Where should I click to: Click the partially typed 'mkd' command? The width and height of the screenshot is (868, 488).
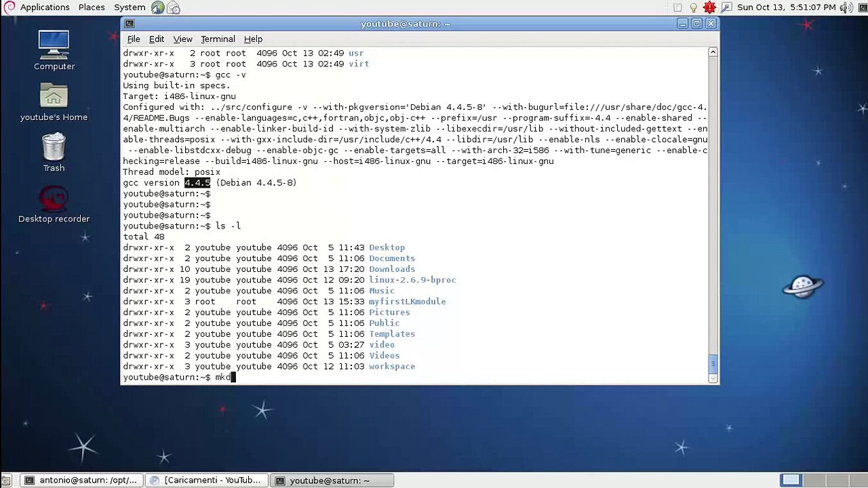223,378
